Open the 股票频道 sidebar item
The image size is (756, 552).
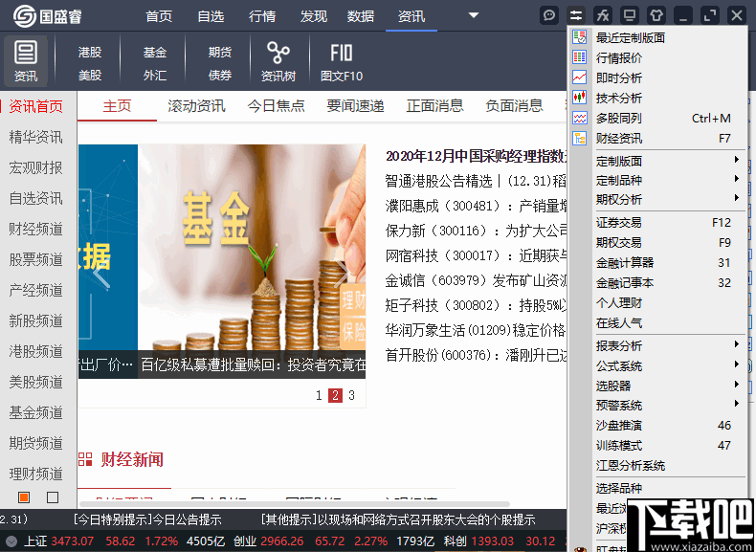pyautogui.click(x=36, y=259)
